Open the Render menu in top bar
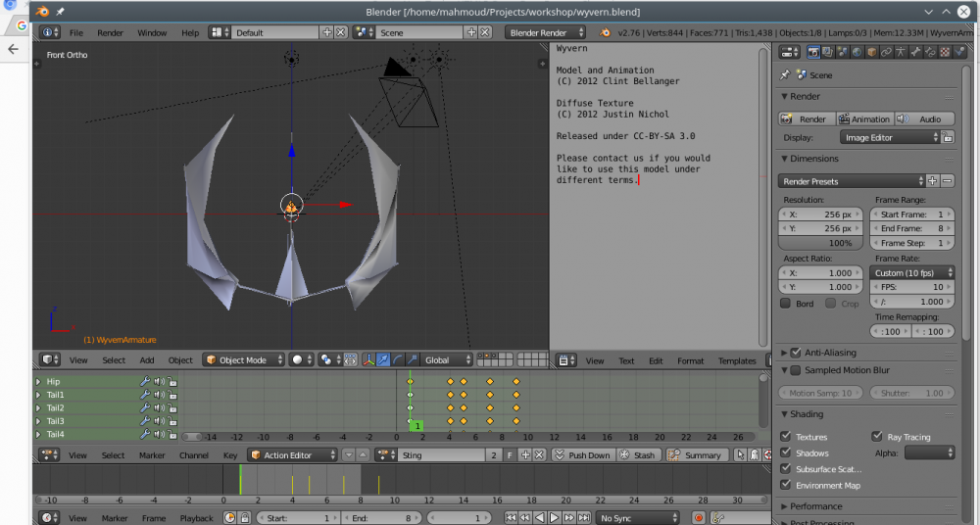Screen dimensions: 980x525 coord(110,32)
